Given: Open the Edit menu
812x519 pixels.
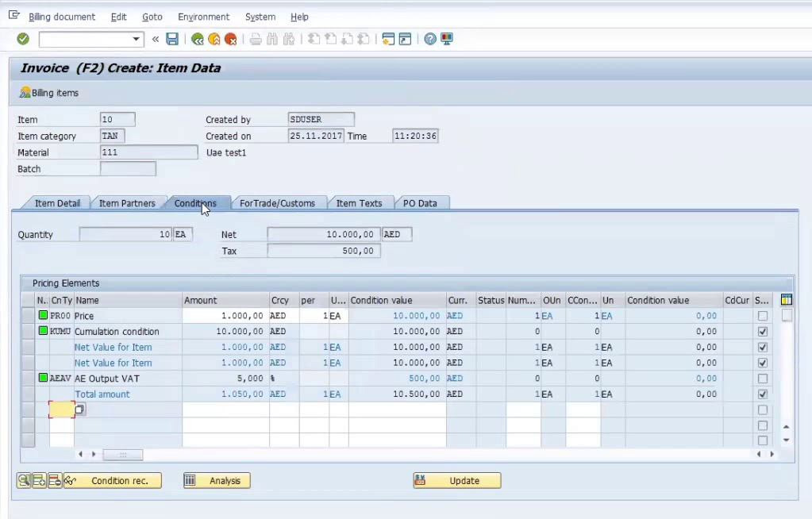Looking at the screenshot, I should [x=118, y=17].
